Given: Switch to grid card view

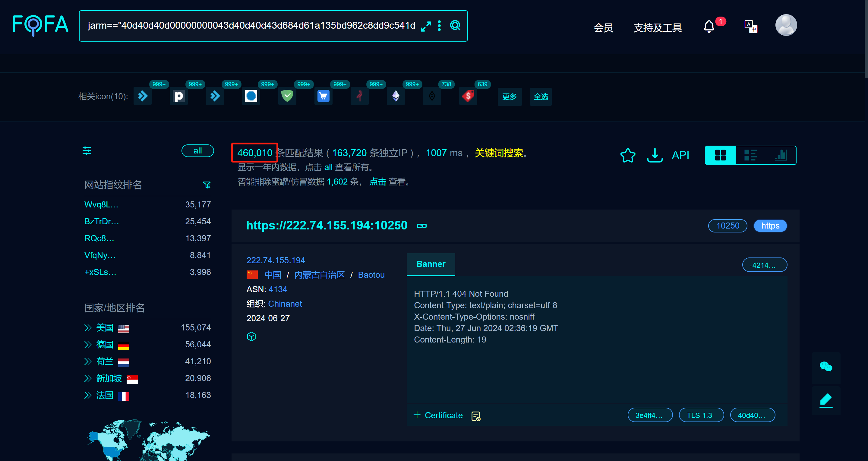Looking at the screenshot, I should click(720, 155).
